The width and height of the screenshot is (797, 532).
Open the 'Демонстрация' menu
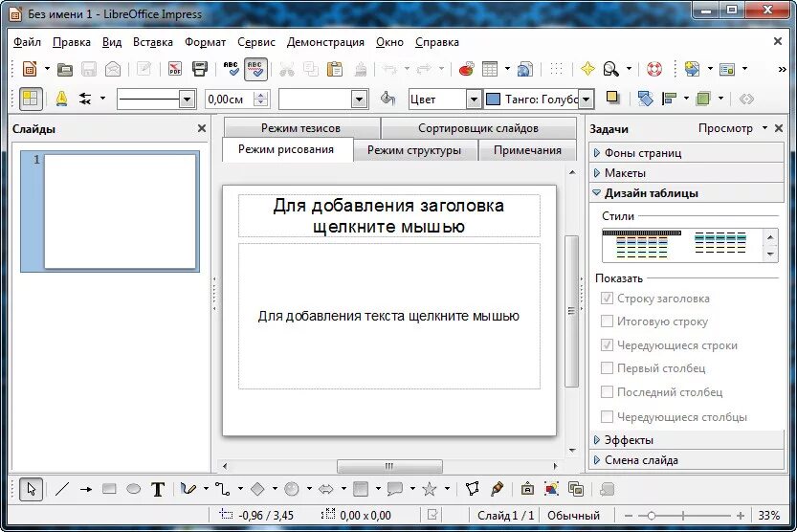point(325,42)
